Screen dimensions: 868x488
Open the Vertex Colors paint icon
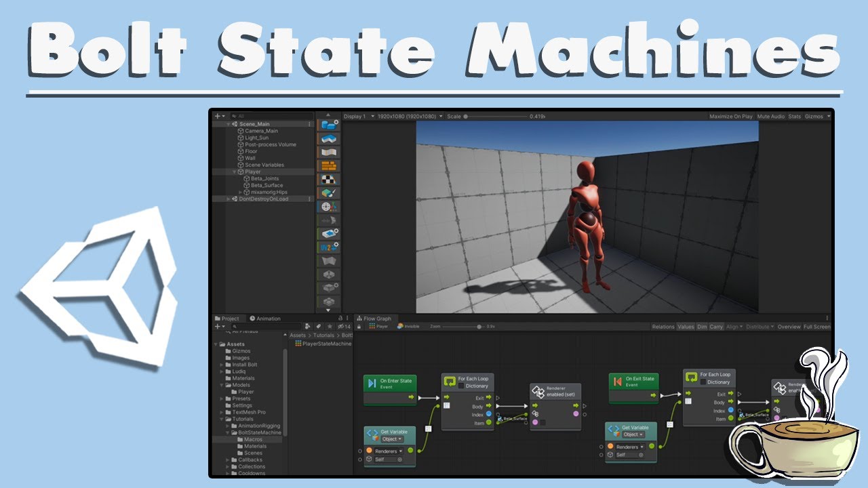[x=329, y=192]
